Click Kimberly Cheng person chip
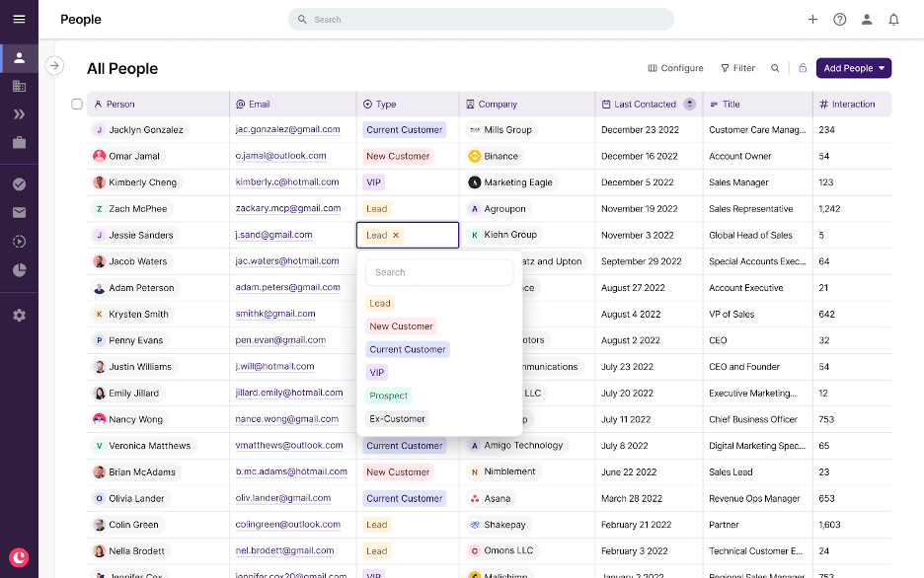The height and width of the screenshot is (578, 924). pos(135,182)
